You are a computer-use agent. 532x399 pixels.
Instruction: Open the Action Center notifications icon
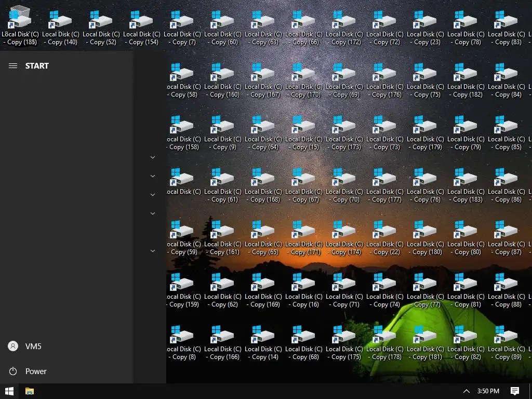click(x=515, y=391)
